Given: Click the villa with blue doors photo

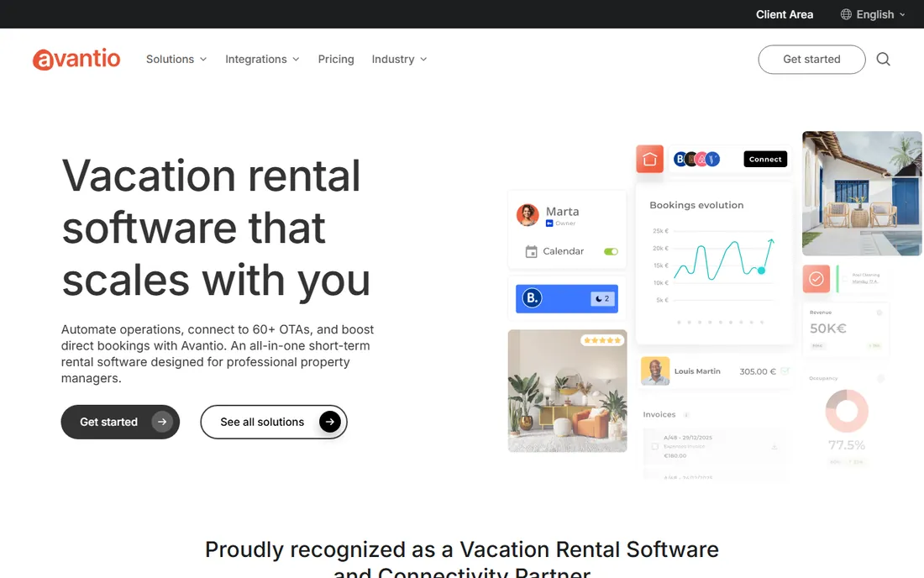Looking at the screenshot, I should 862,193.
